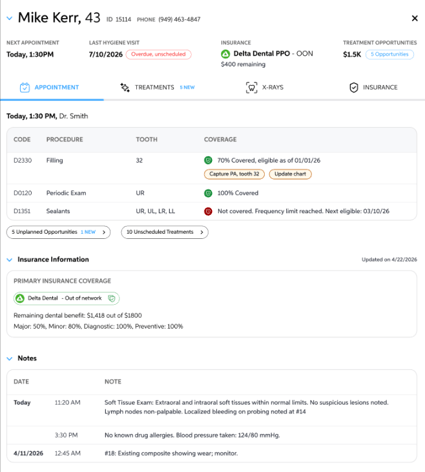Click the Sealants procedure name
Image resolution: width=425 pixels, height=472 pixels.
pos(58,211)
